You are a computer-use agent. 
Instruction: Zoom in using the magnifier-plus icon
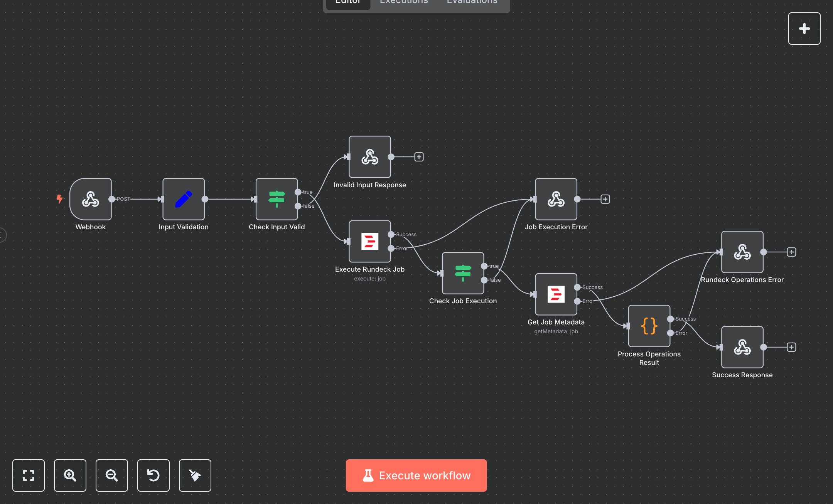[70, 475]
